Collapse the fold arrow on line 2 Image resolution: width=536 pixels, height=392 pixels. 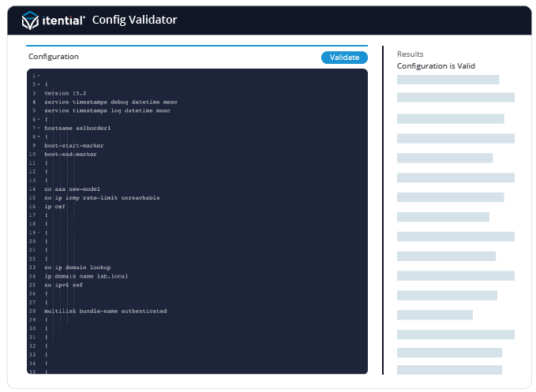tap(39, 84)
